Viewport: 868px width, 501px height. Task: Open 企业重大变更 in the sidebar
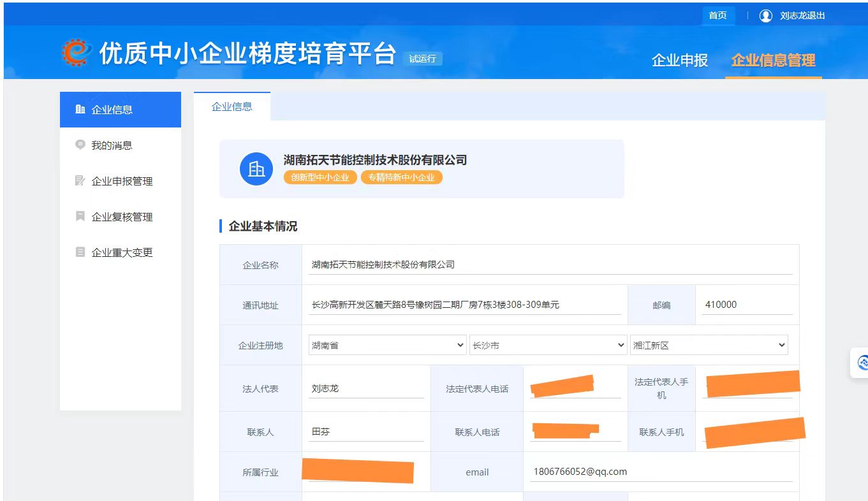pyautogui.click(x=121, y=252)
